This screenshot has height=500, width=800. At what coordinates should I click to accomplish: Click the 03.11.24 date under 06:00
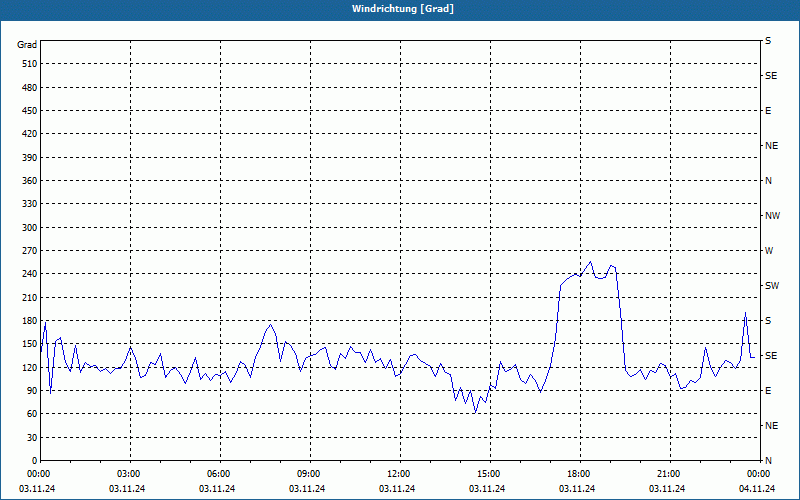(x=217, y=489)
